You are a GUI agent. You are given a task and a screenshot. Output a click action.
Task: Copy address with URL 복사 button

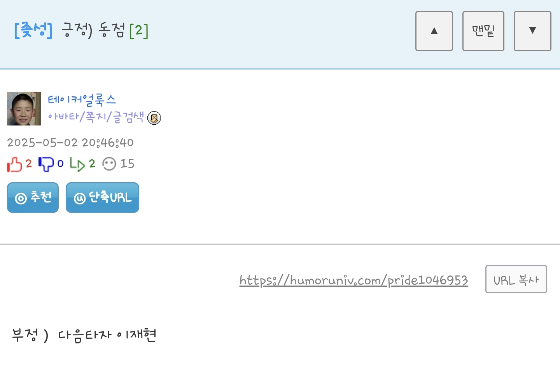click(x=516, y=279)
